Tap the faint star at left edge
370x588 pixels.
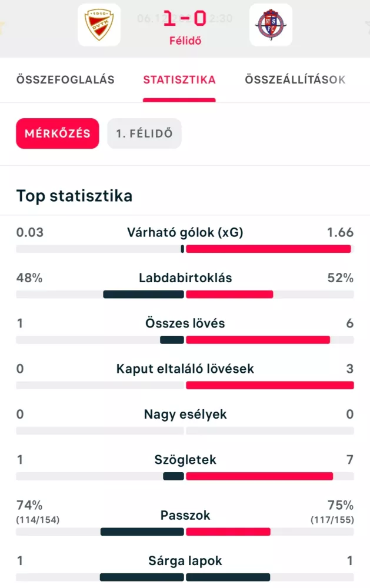pyautogui.click(x=2, y=26)
